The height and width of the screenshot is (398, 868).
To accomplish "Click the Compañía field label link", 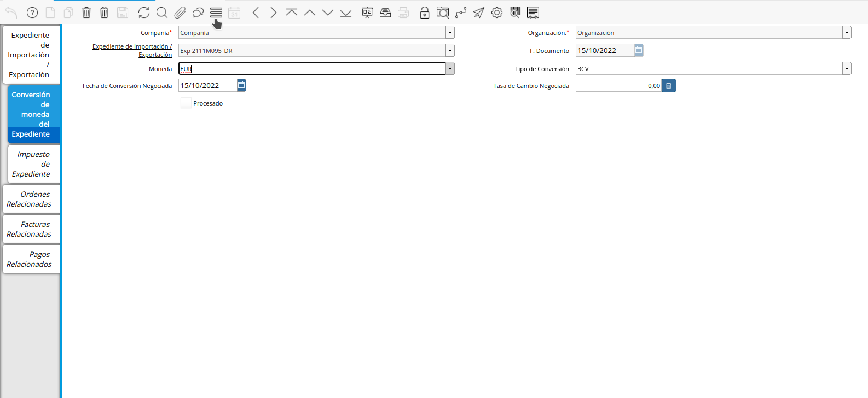I will tap(155, 33).
